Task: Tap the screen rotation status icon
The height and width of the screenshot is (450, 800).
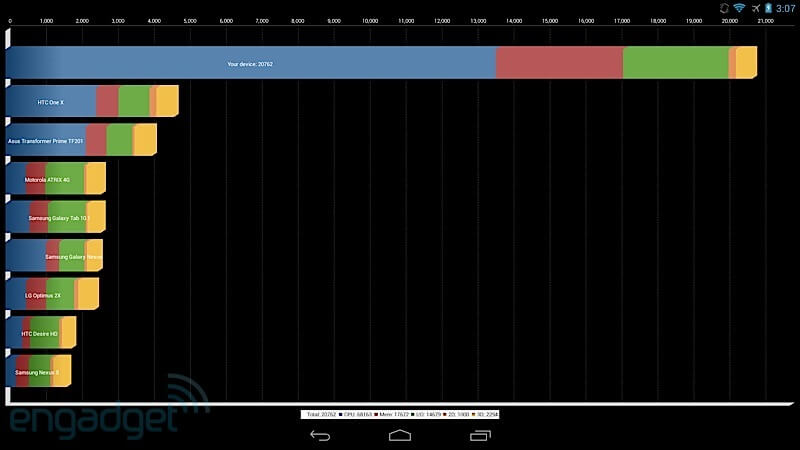Action: tap(723, 8)
